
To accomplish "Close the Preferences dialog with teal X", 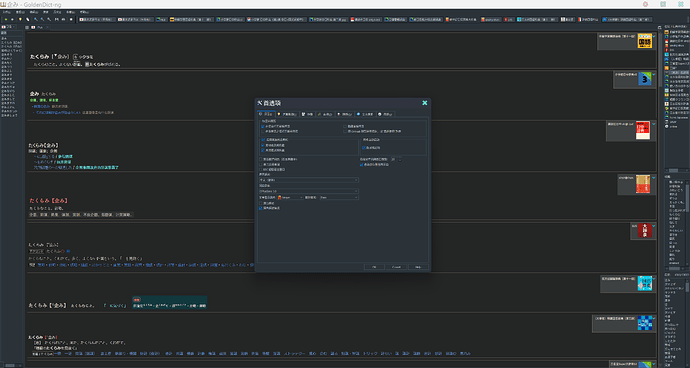I will (x=425, y=103).
